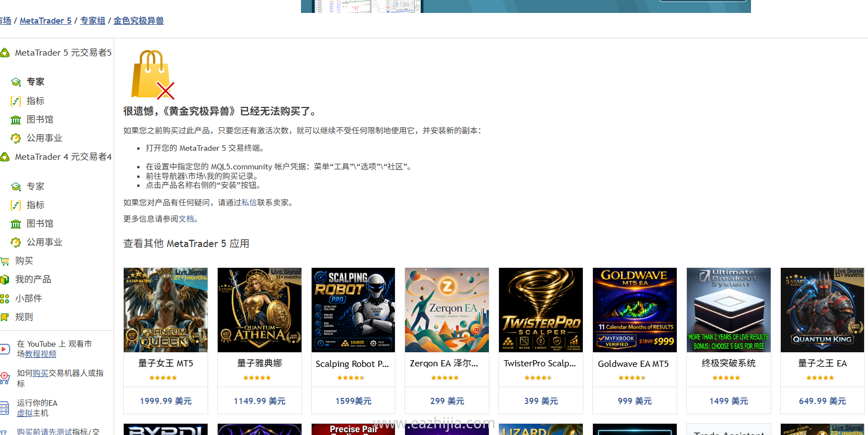Viewport: 868px width, 435px height.
Task: Click the shopping cart icon beside 购买
Action: point(5,261)
